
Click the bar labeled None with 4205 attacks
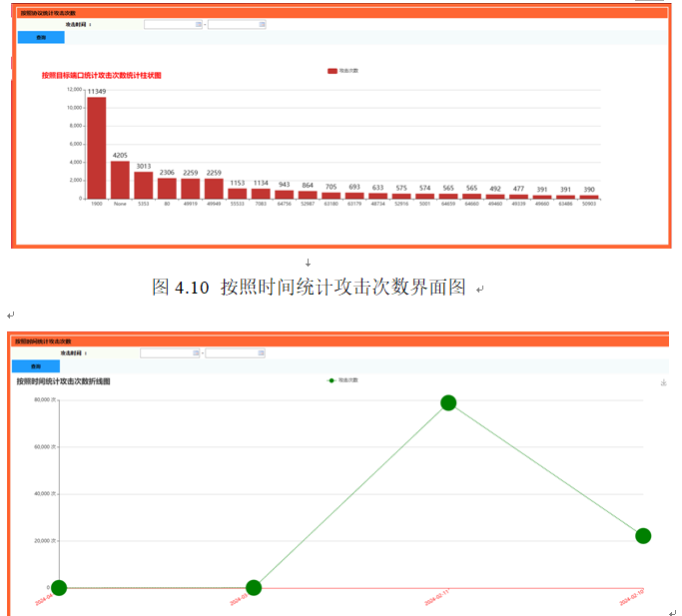click(120, 180)
